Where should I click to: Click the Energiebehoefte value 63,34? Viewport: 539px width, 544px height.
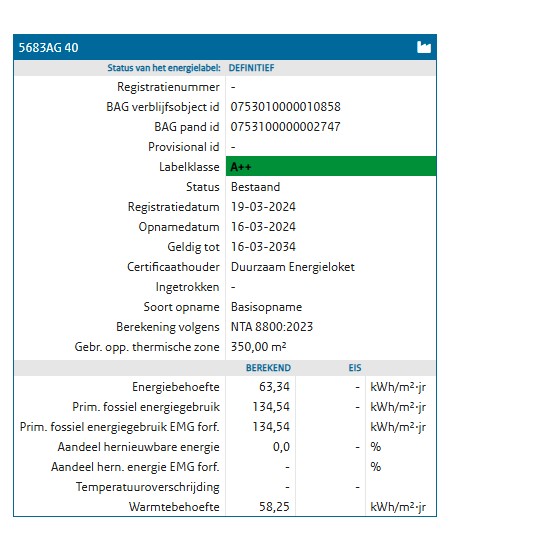pyautogui.click(x=274, y=387)
